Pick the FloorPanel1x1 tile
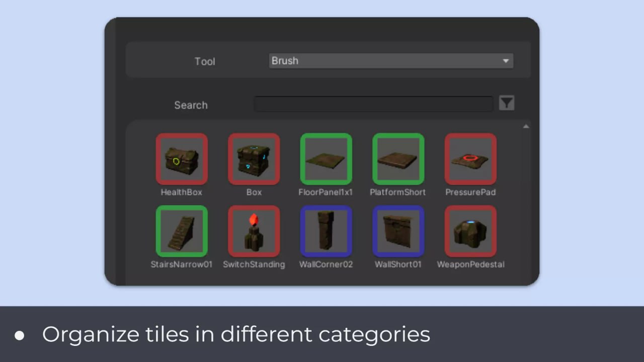Screen dimensions: 644x362 pyautogui.click(x=326, y=158)
